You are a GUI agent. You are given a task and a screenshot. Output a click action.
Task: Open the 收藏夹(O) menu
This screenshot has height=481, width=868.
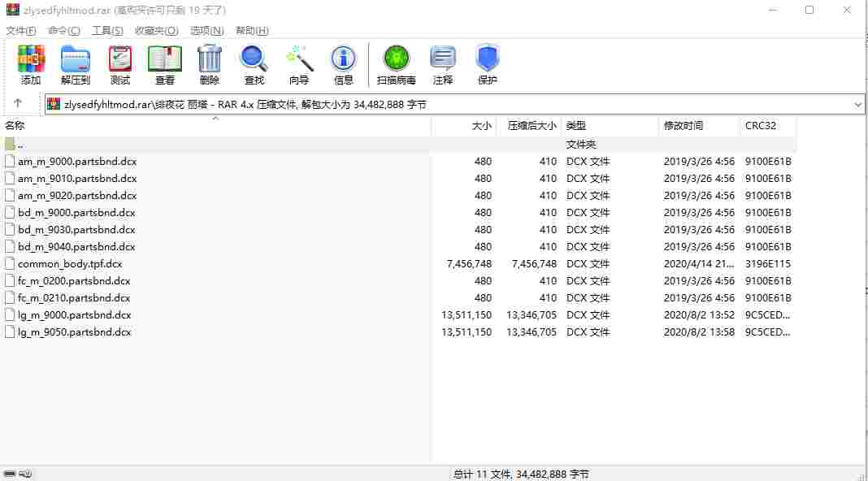click(x=157, y=30)
